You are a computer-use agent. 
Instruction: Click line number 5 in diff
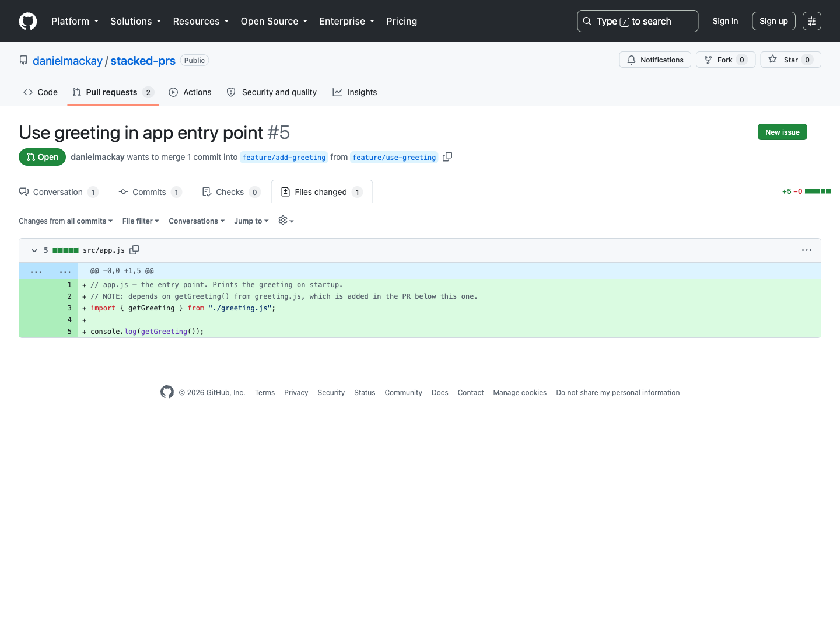[x=63, y=332]
